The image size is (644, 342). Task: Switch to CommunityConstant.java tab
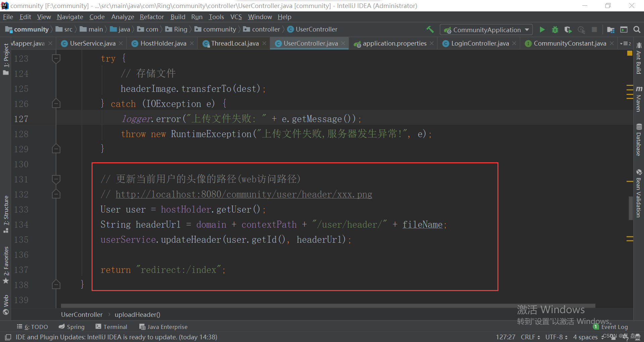pyautogui.click(x=570, y=43)
